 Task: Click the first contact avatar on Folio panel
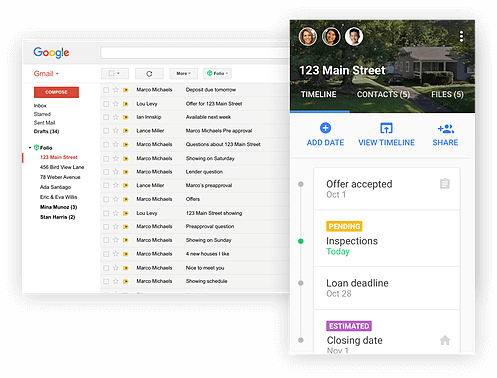(308, 36)
